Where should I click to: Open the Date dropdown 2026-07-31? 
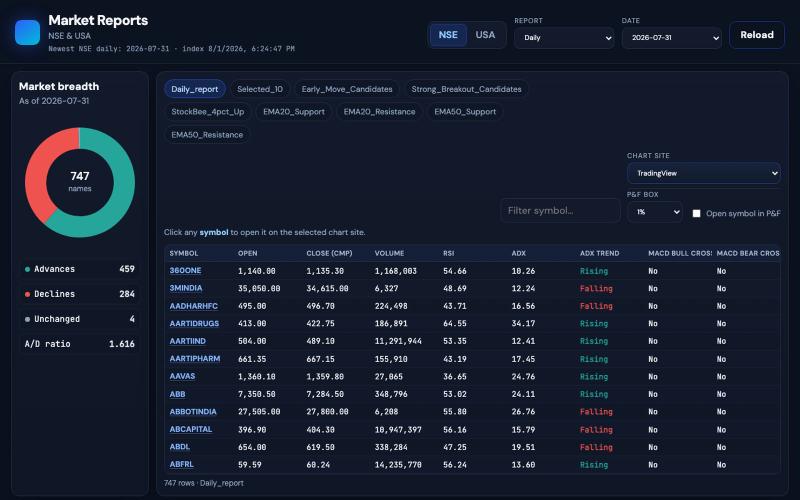[671, 38]
